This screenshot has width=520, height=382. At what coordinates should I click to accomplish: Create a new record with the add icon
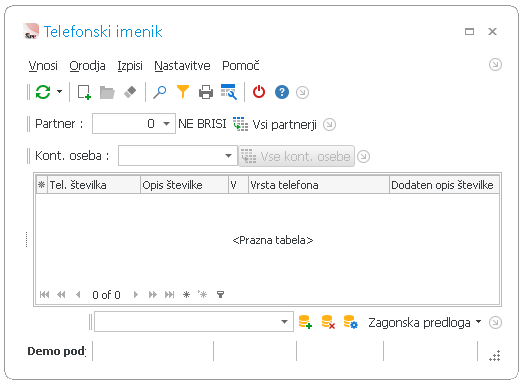84,92
